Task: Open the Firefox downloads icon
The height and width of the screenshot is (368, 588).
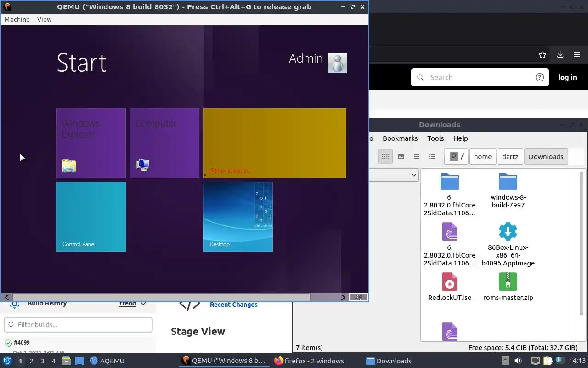Action: point(560,55)
